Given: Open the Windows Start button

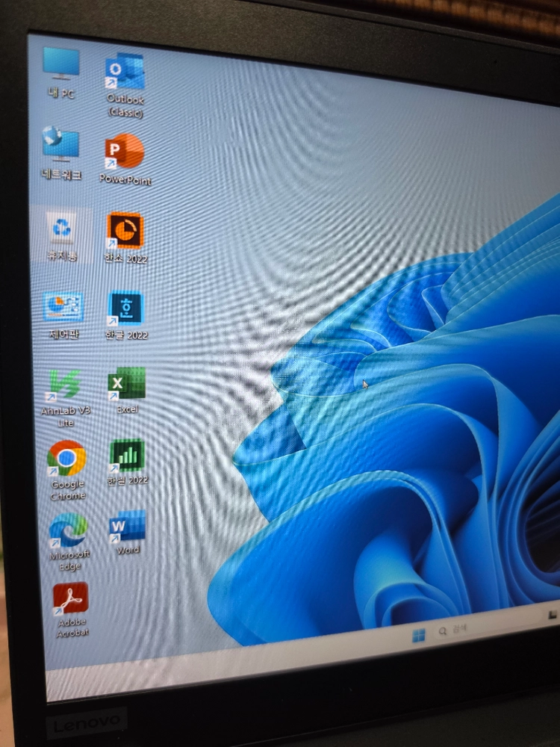Looking at the screenshot, I should [x=419, y=636].
